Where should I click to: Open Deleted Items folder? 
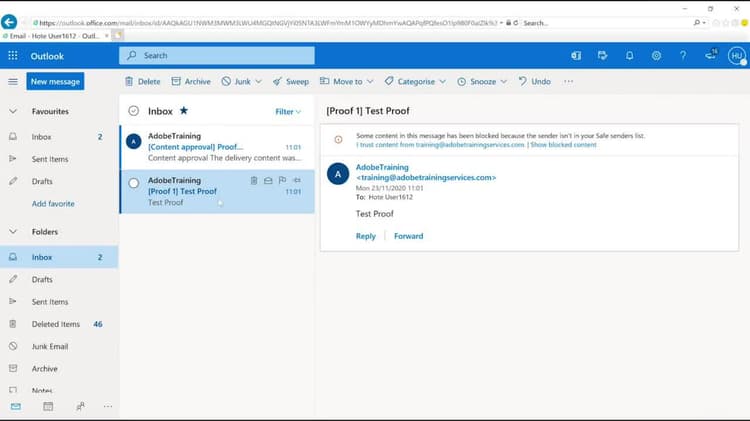pos(59,324)
